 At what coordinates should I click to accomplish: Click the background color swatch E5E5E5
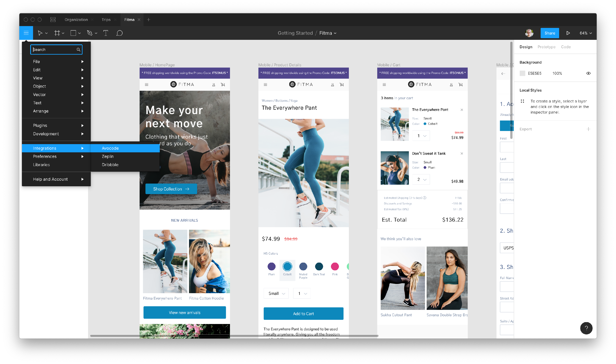(522, 73)
